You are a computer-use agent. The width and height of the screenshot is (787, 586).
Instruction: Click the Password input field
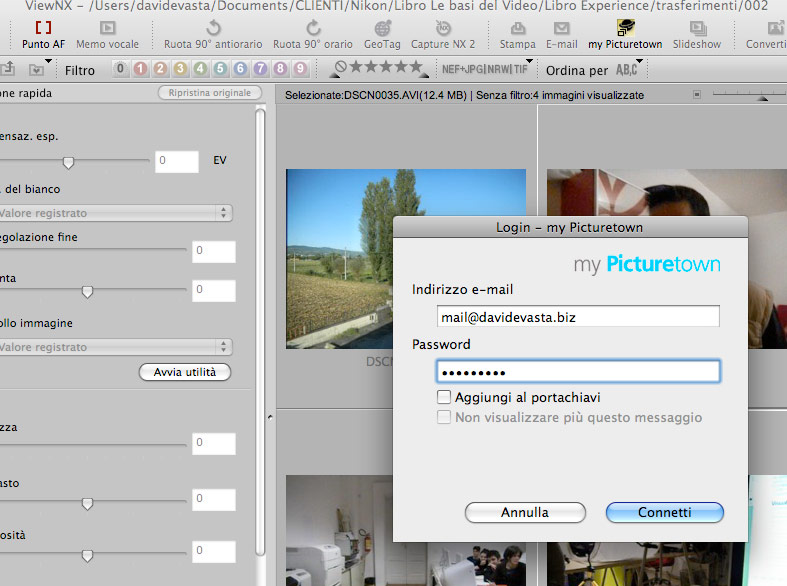(578, 372)
